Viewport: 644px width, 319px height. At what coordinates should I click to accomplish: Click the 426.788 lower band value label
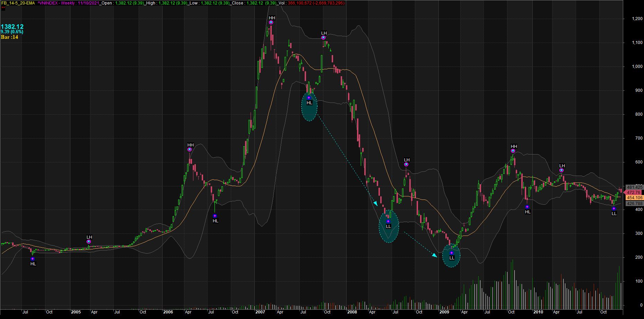point(634,204)
